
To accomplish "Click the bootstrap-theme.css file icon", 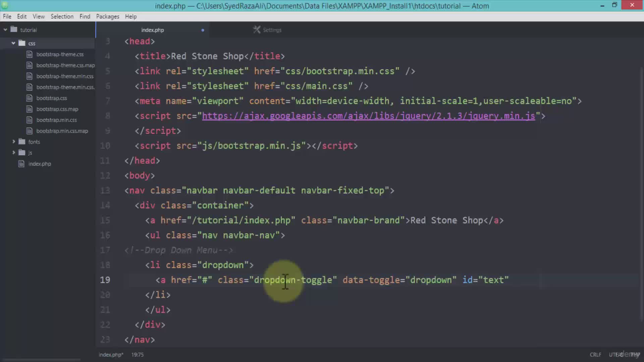I will [x=30, y=54].
